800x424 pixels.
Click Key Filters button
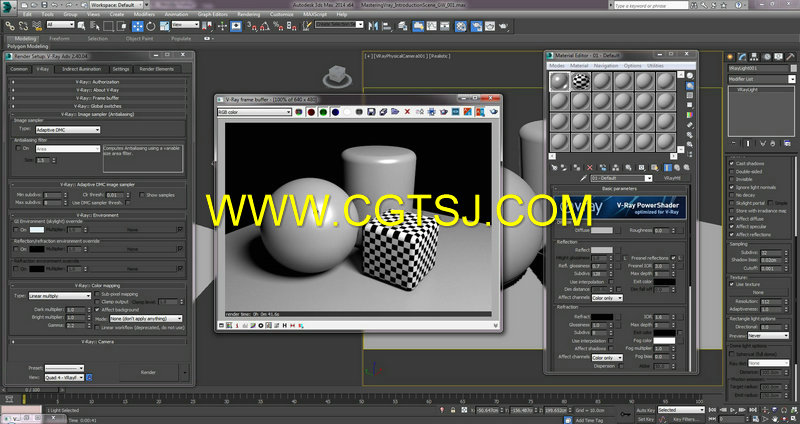tap(685, 419)
